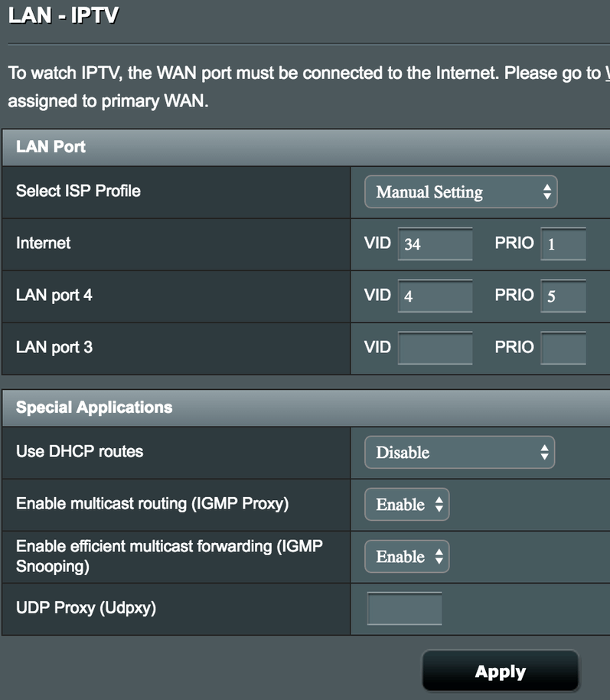The width and height of the screenshot is (610, 700).
Task: Expand the Use DHCP routes dropdown
Action: point(459,452)
